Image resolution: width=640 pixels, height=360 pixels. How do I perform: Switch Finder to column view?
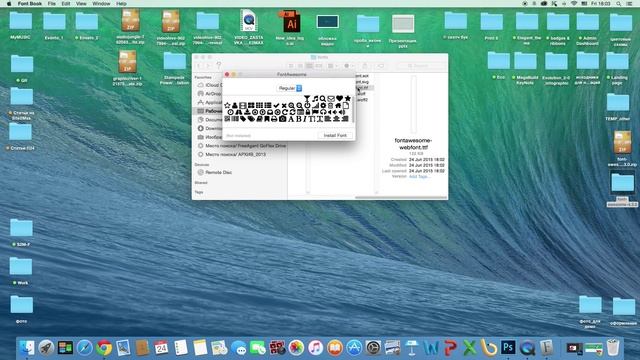309,66
